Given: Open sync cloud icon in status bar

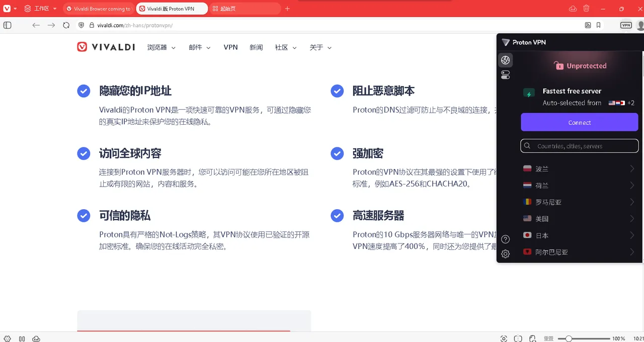Looking at the screenshot, I should click(x=36, y=338).
